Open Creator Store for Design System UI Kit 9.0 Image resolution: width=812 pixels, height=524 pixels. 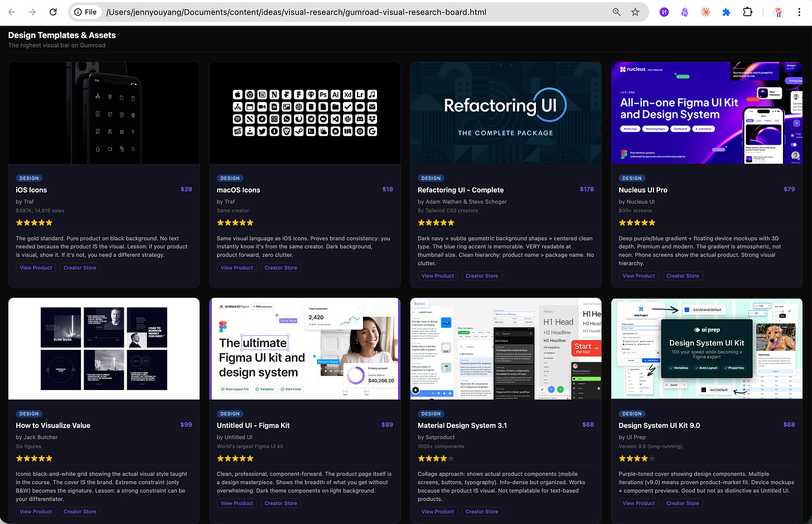click(683, 503)
